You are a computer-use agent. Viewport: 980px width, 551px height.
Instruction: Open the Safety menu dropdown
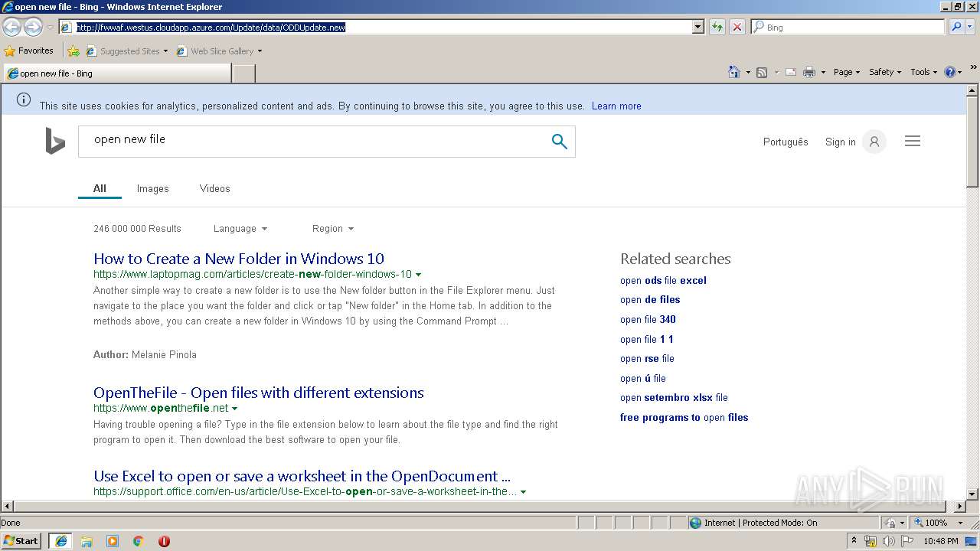click(885, 72)
